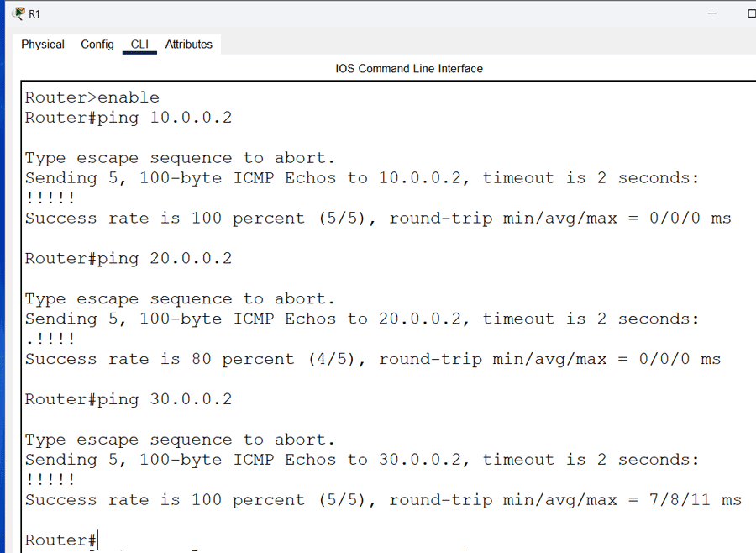
Task: Click 'Sending 5' line to 30.0.0.2
Action: [x=361, y=460]
